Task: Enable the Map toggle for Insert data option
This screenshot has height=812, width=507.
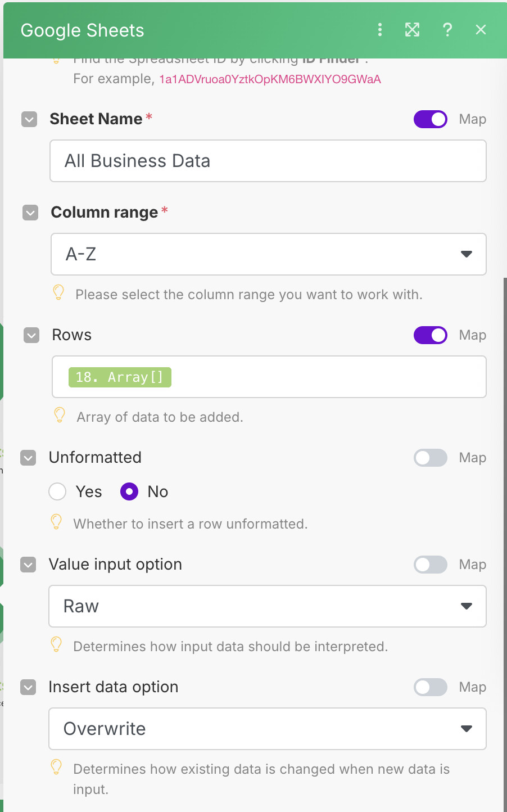Action: pos(431,687)
